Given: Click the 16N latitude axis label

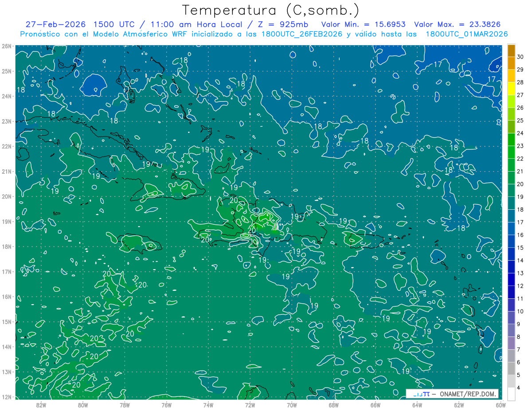Looking at the screenshot, I should (x=7, y=297).
